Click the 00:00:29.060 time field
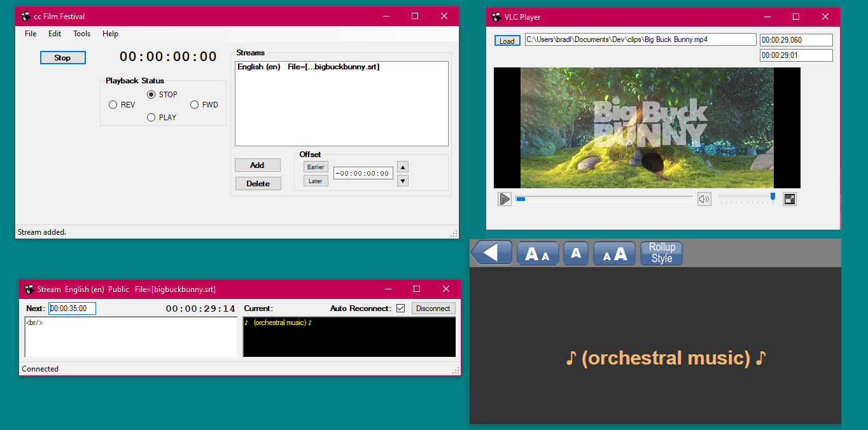This screenshot has height=430, width=868. [x=796, y=40]
